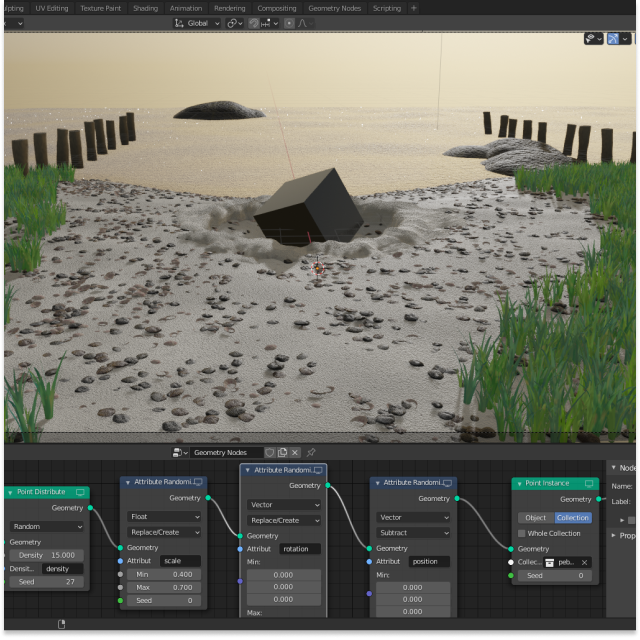Click the new node tree copy icon
The image size is (640, 640).
[x=283, y=453]
